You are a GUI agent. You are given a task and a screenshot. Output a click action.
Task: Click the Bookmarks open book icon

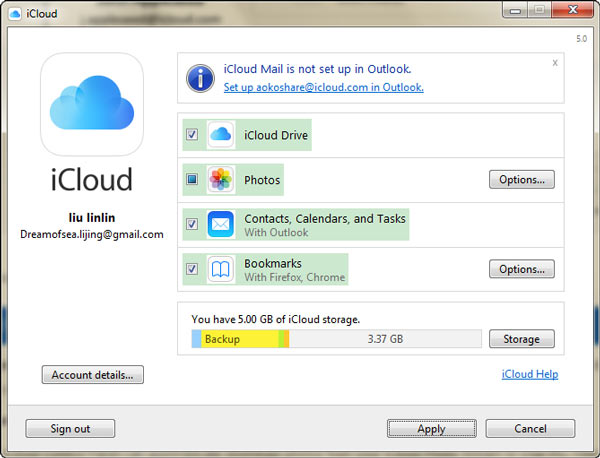tap(221, 269)
